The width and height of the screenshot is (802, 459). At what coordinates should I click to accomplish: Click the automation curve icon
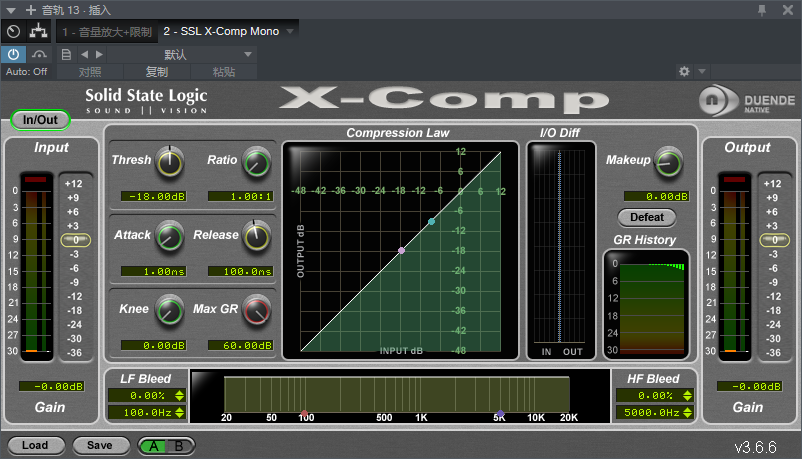point(39,54)
